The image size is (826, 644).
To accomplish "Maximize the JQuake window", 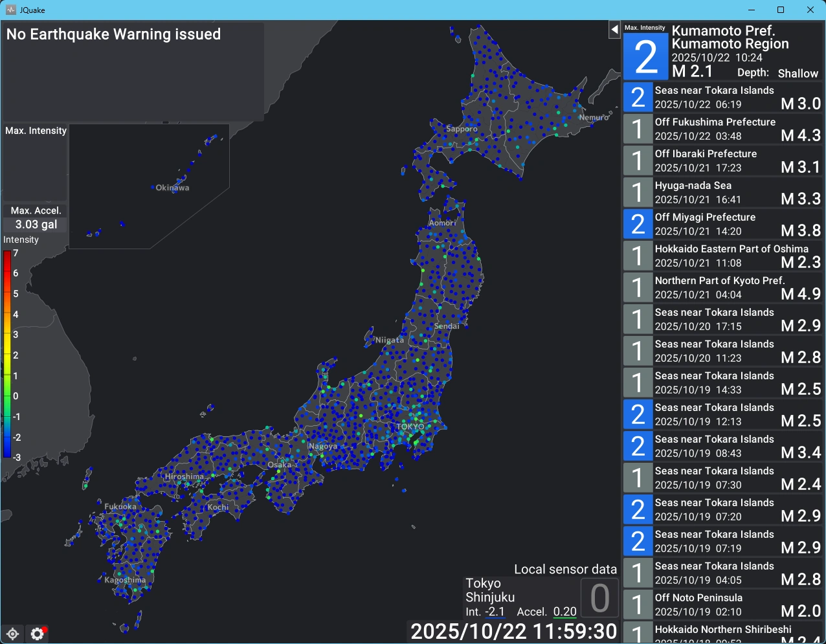I will (781, 10).
